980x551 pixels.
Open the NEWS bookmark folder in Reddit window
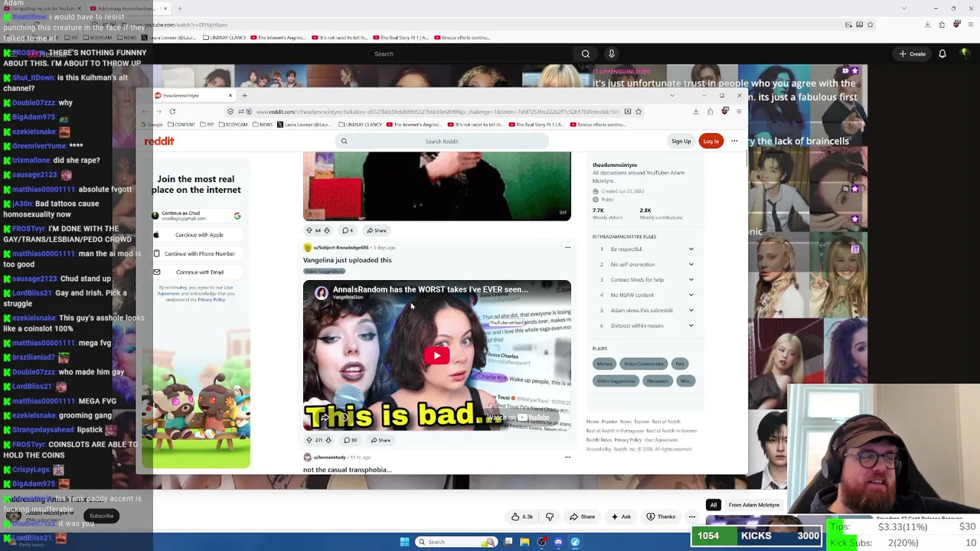click(x=263, y=125)
